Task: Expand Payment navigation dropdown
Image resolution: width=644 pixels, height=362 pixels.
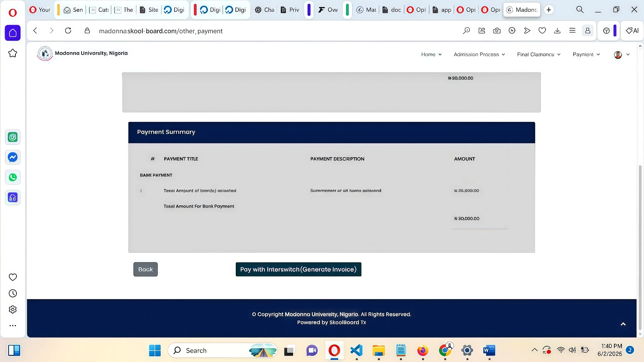Action: coord(586,54)
